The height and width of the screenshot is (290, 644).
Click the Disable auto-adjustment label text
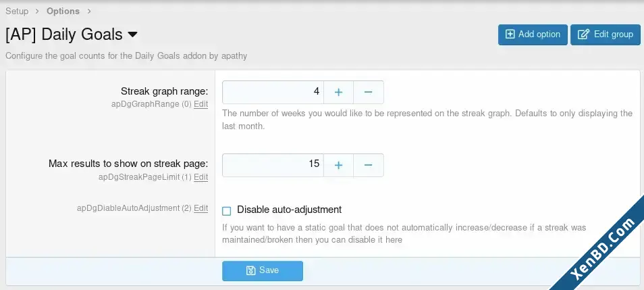tap(289, 210)
